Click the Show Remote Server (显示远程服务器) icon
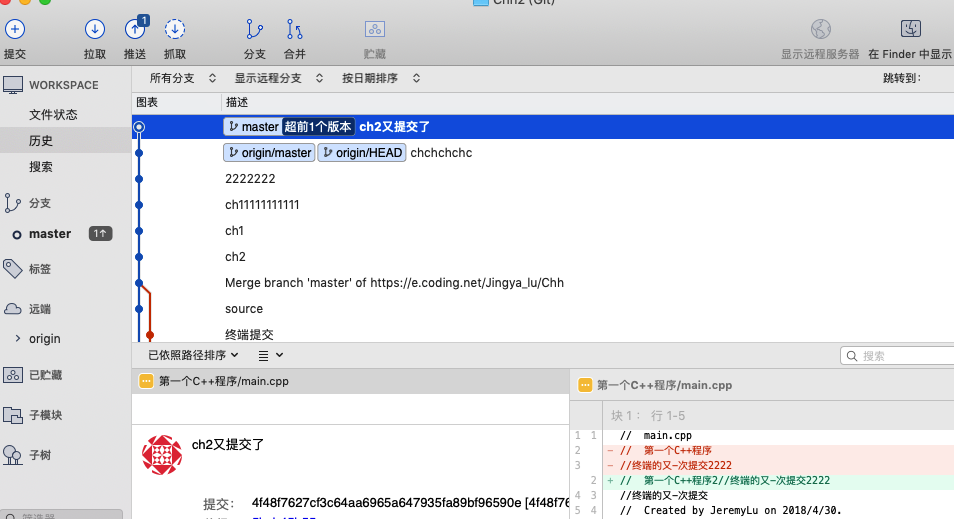 point(821,29)
